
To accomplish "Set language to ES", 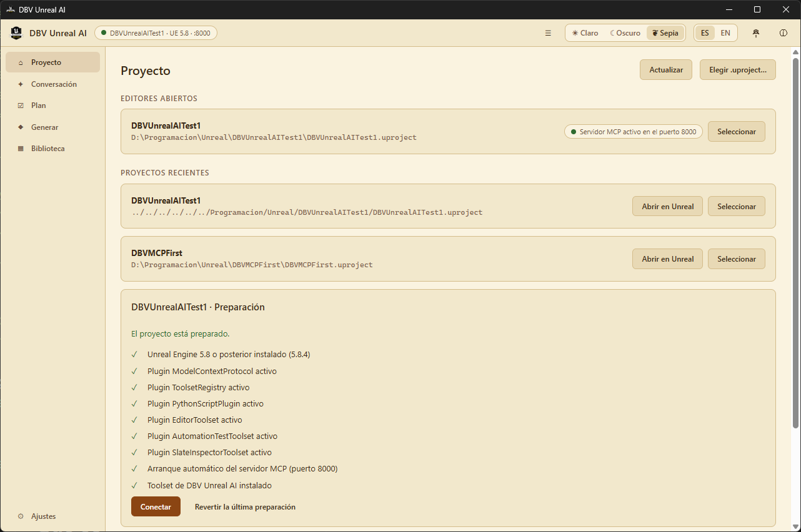I will [x=705, y=33].
